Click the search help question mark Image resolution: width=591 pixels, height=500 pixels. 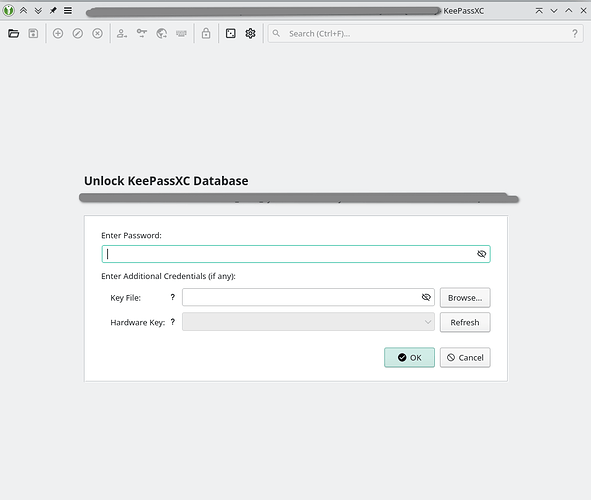(575, 34)
